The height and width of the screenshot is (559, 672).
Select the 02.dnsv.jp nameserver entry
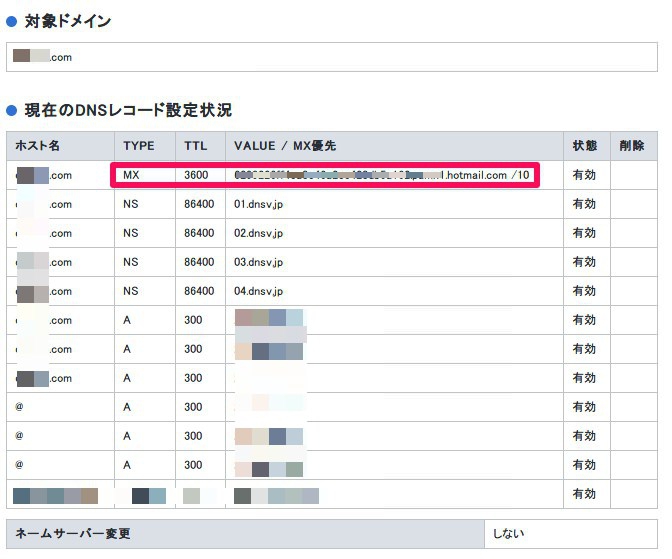pos(258,233)
